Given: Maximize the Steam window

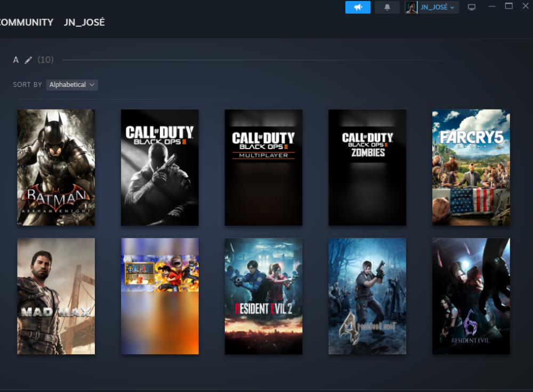Looking at the screenshot, I should [x=508, y=6].
